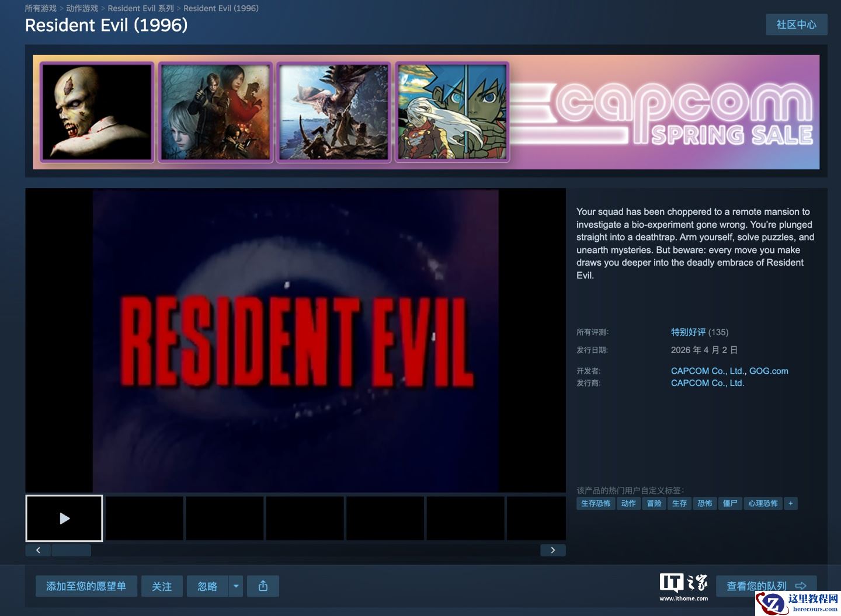Viewport: 841px width, 616px height.
Task: Play the trailer video thumbnail
Action: click(64, 518)
